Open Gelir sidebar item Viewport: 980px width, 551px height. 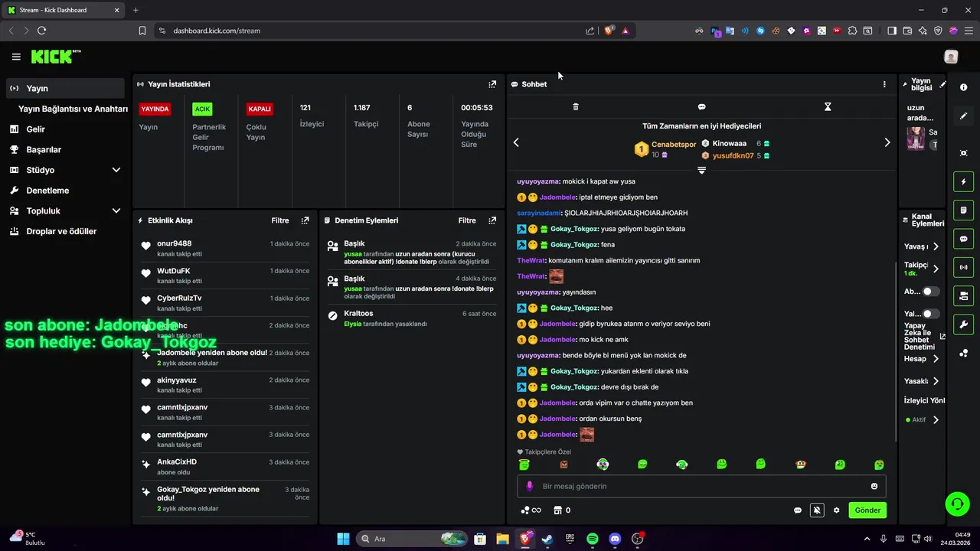65,129
